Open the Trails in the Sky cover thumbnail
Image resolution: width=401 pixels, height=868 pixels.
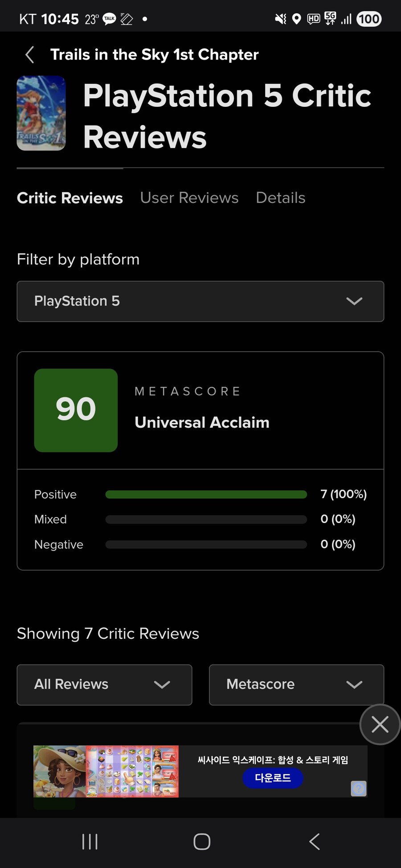(41, 113)
